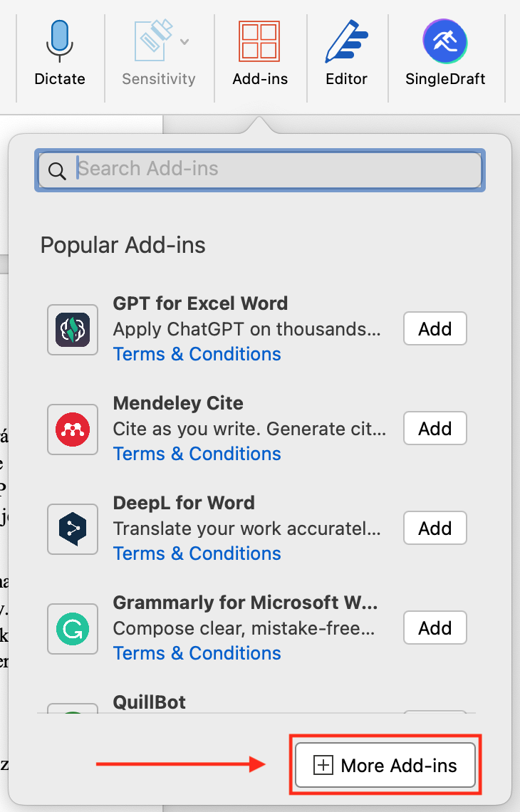
Task: Add DeepL for Word
Action: pos(435,528)
